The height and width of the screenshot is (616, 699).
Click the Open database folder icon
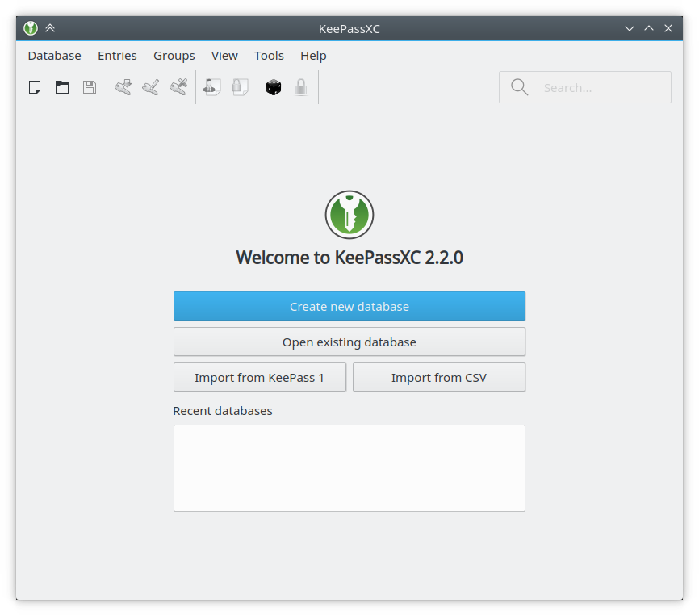(62, 87)
